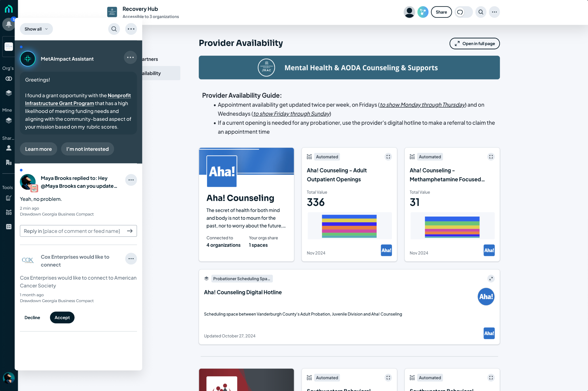The height and width of the screenshot is (391, 588).
Task: Decline the Cox Enterprises connection
Action: (32, 318)
